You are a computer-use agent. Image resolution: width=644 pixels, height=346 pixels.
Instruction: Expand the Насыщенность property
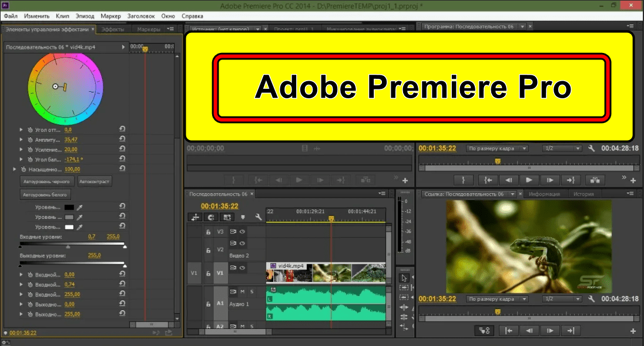15,169
